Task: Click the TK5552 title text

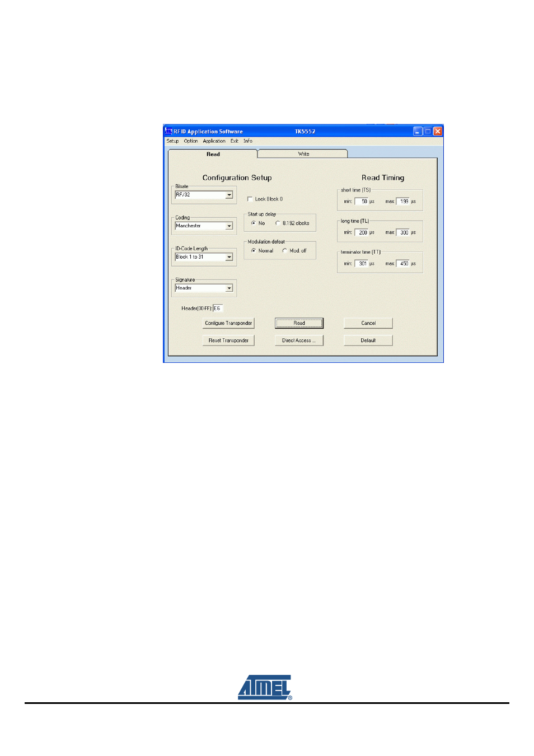Action: [x=305, y=132]
